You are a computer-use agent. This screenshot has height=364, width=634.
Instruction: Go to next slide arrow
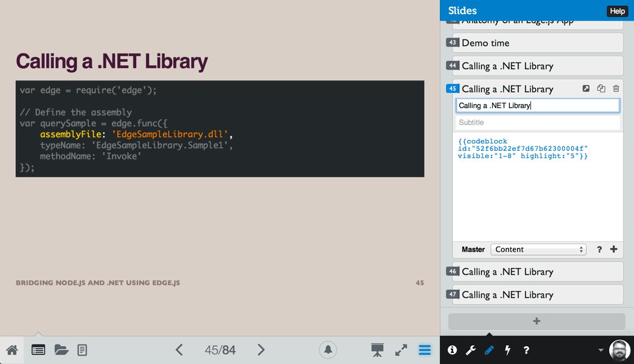tap(261, 350)
